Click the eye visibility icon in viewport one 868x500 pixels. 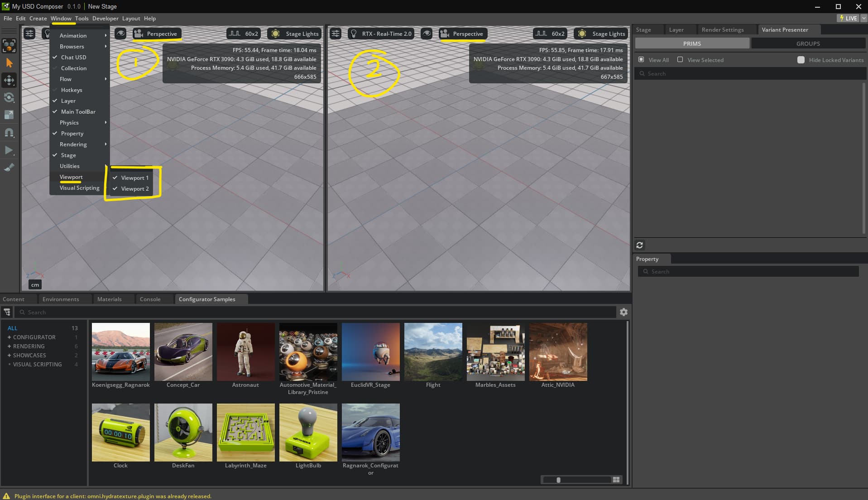pyautogui.click(x=120, y=33)
